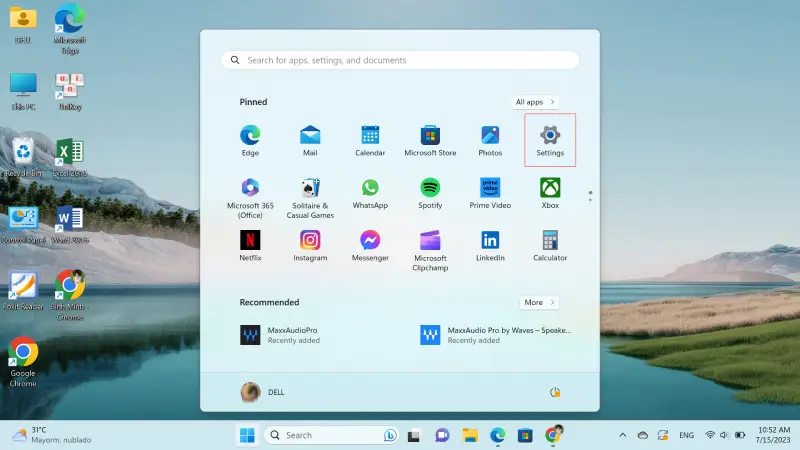Open Microsoft Edge on the taskbar

[x=497, y=435]
